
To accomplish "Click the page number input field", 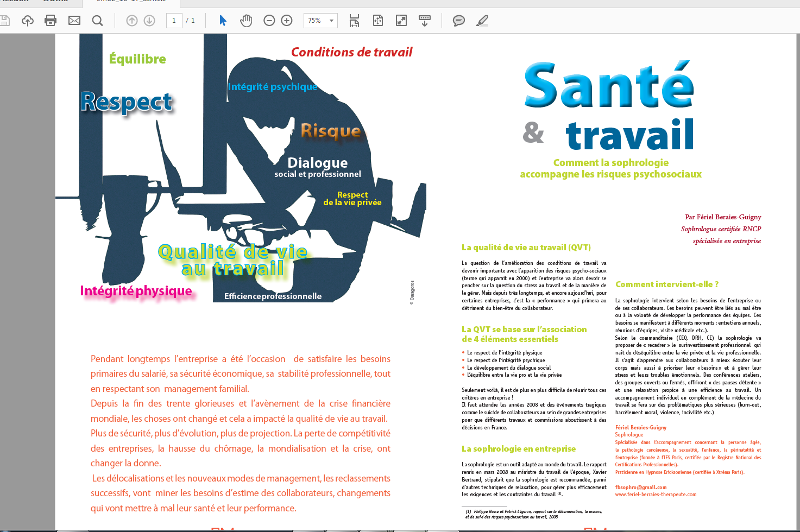I will pyautogui.click(x=174, y=21).
